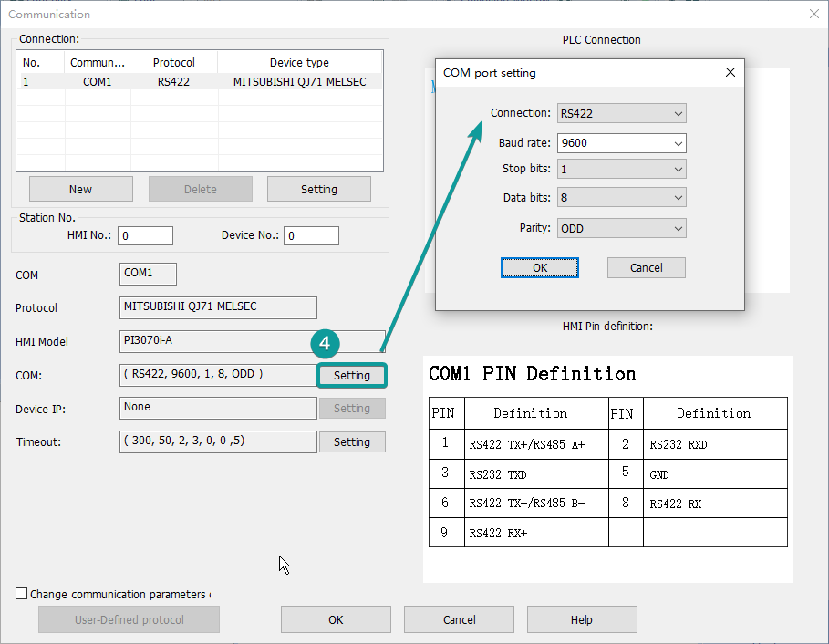Change the Parity dropdown from ODD
The image size is (829, 644).
[621, 227]
